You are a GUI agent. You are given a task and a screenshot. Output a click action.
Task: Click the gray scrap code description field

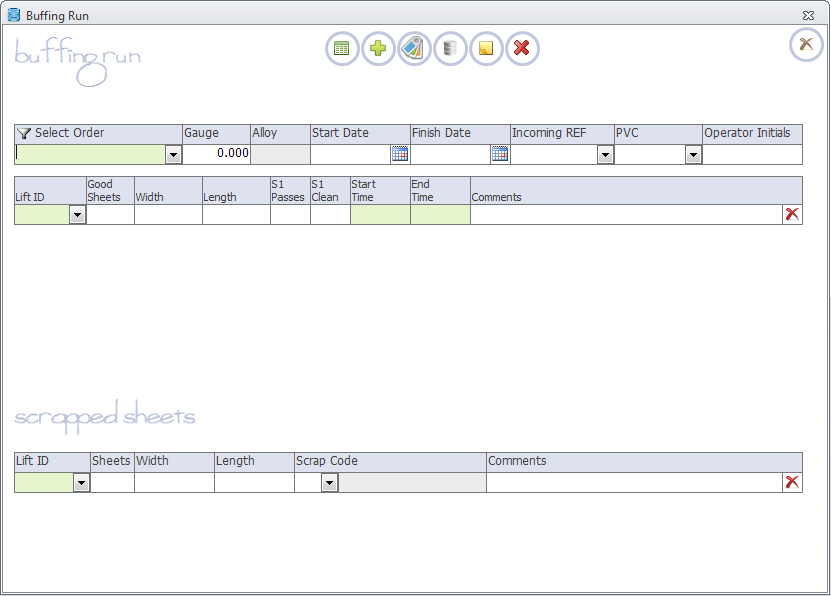(412, 483)
